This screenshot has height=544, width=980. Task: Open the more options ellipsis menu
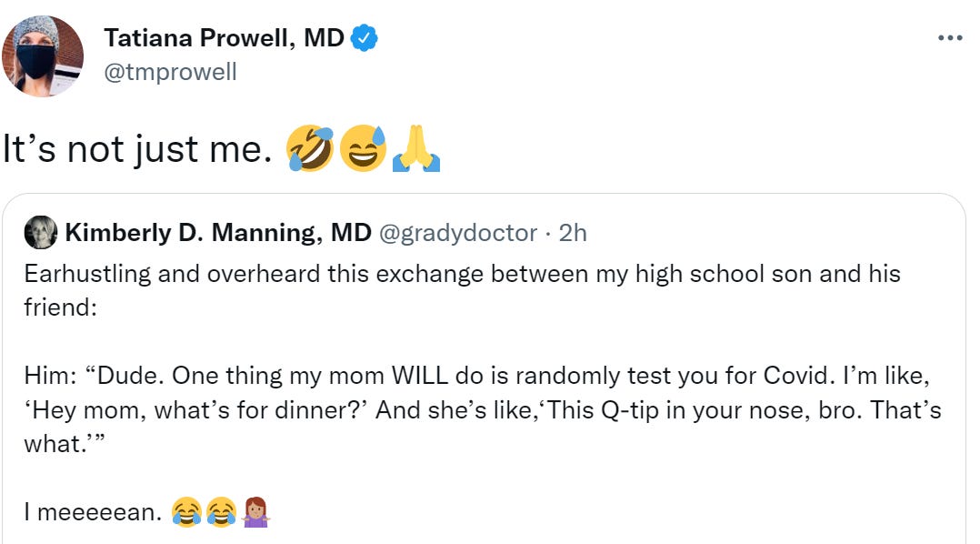(x=949, y=38)
